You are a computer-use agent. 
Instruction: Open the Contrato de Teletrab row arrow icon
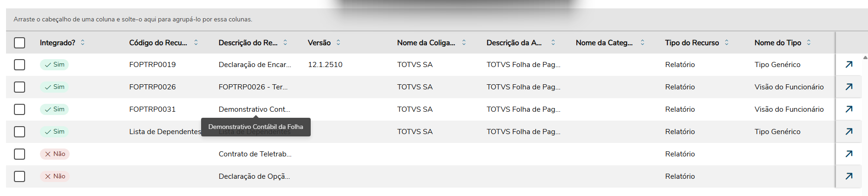pos(848,154)
